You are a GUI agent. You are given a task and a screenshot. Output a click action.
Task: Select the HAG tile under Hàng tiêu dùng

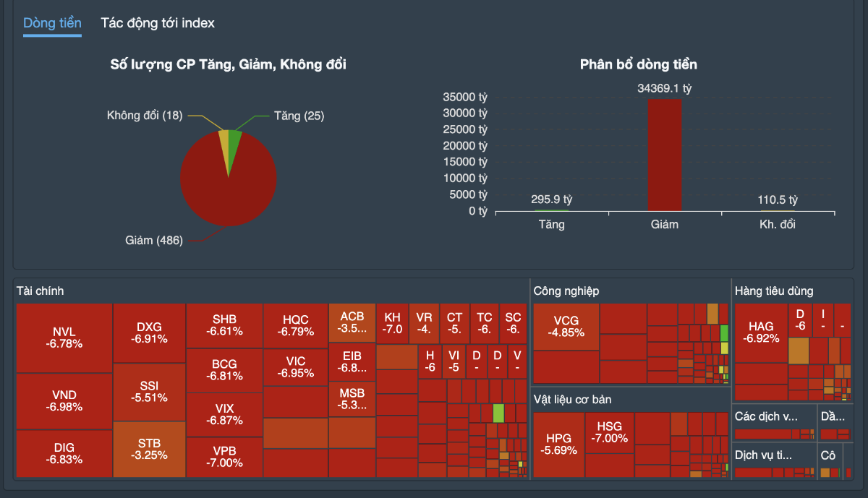(x=761, y=332)
